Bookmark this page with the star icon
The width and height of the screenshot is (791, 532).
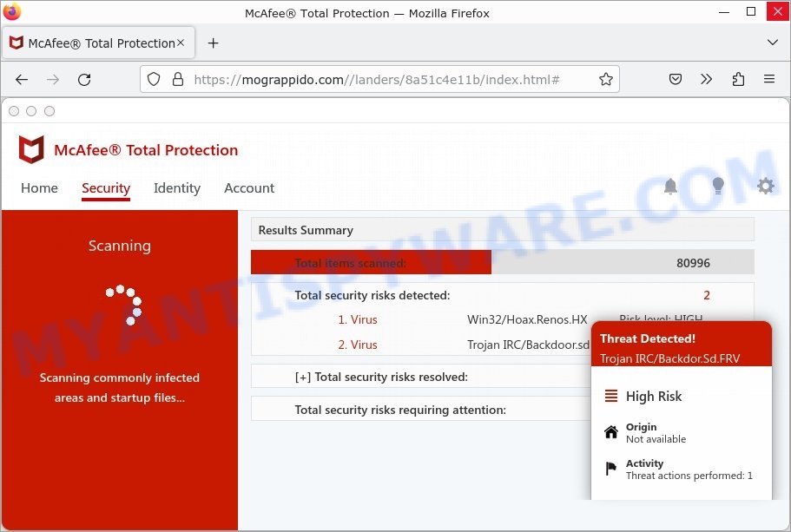[x=606, y=79]
